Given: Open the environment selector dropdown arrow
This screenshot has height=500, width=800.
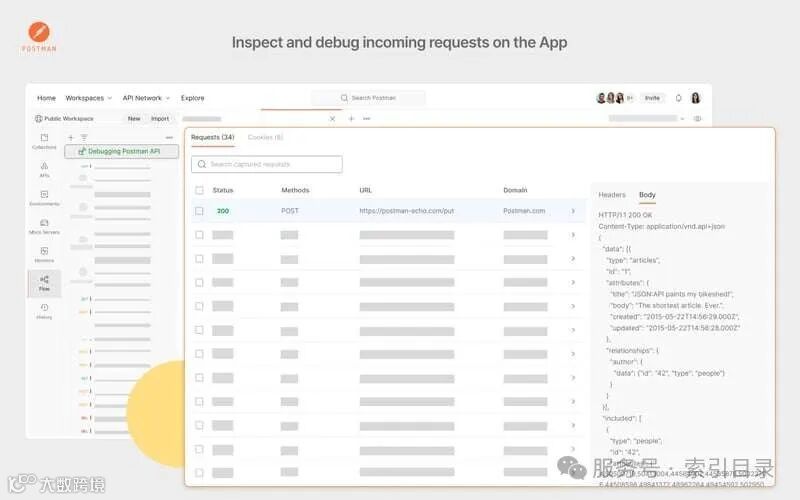Looking at the screenshot, I should pos(682,118).
